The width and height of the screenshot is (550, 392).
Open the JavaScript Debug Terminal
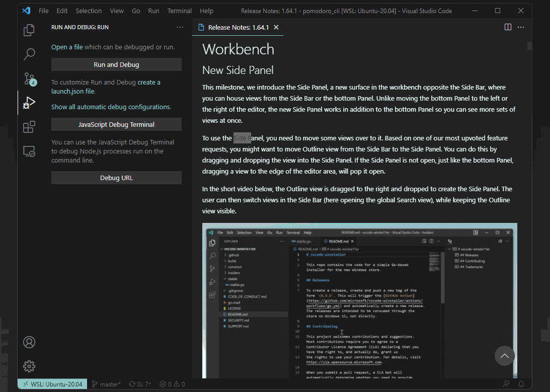(116, 124)
